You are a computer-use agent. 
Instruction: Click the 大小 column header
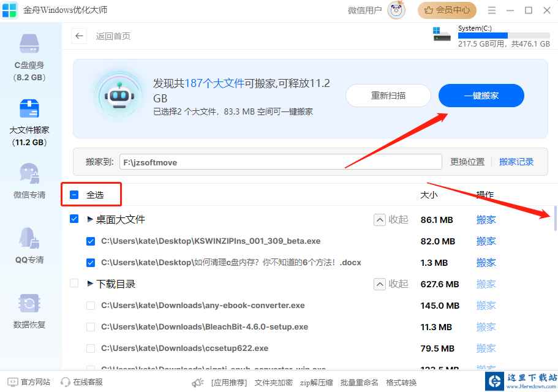click(429, 195)
